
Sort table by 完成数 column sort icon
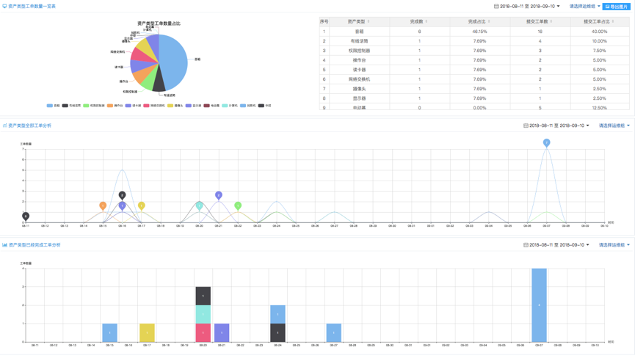pyautogui.click(x=427, y=22)
